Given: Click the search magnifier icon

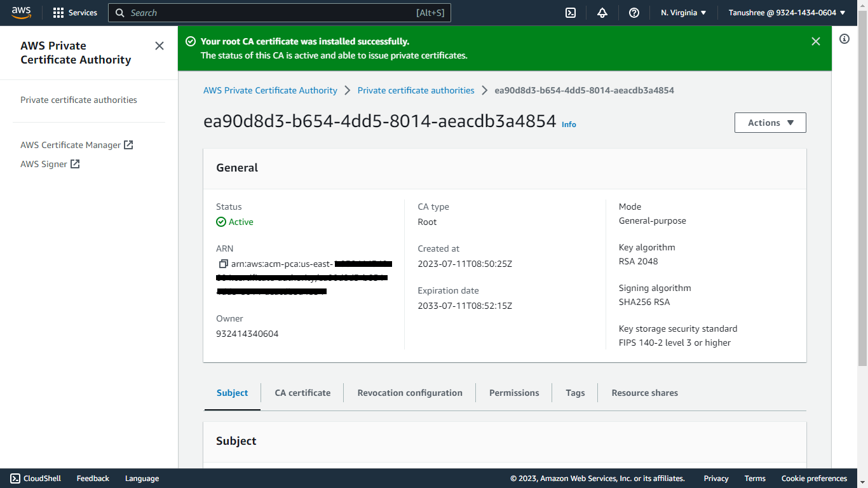Looking at the screenshot, I should (x=119, y=13).
